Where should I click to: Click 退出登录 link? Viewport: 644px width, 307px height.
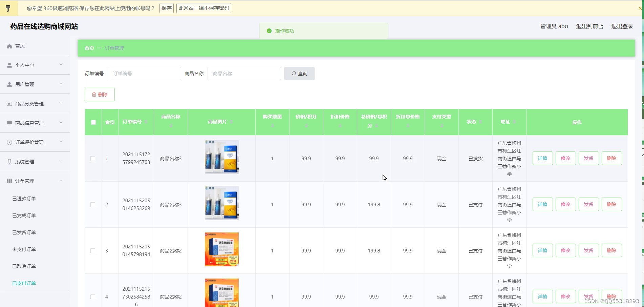pyautogui.click(x=622, y=26)
